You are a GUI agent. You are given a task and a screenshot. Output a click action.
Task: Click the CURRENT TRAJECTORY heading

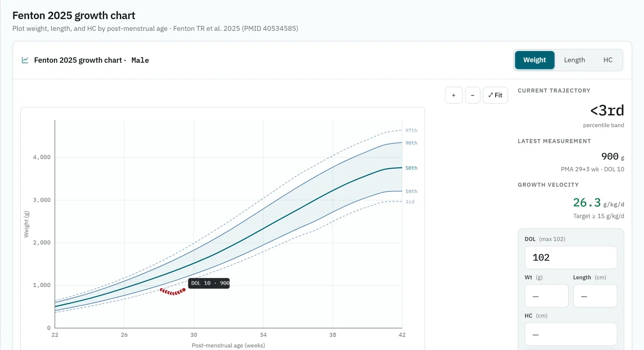pos(554,91)
